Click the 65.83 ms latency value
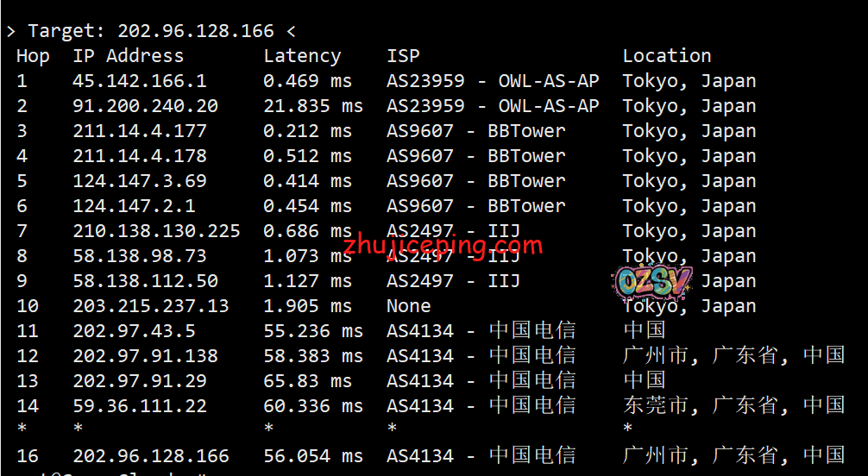 [307, 381]
